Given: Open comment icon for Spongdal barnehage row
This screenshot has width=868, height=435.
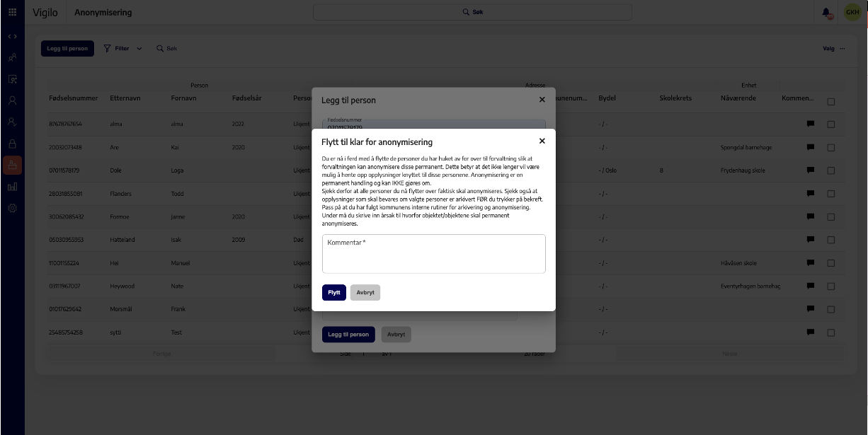Looking at the screenshot, I should [811, 147].
